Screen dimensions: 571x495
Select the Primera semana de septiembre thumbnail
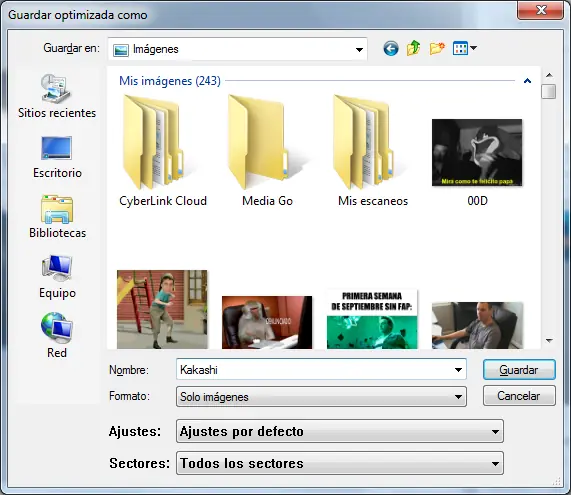[x=372, y=319]
